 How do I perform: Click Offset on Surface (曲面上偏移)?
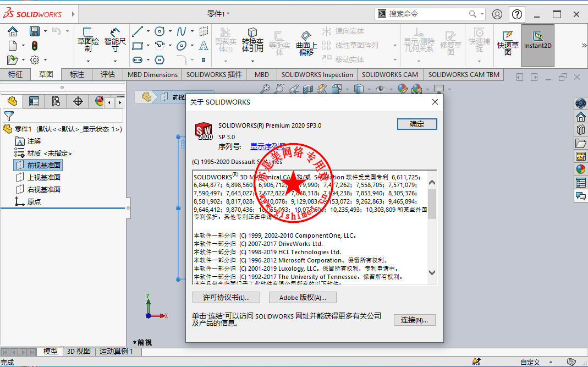[x=306, y=43]
